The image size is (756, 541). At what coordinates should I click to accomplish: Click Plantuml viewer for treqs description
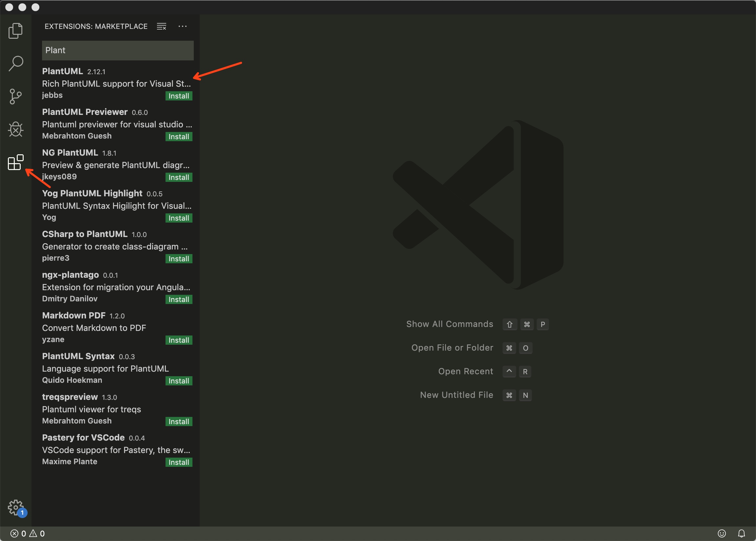tap(91, 409)
